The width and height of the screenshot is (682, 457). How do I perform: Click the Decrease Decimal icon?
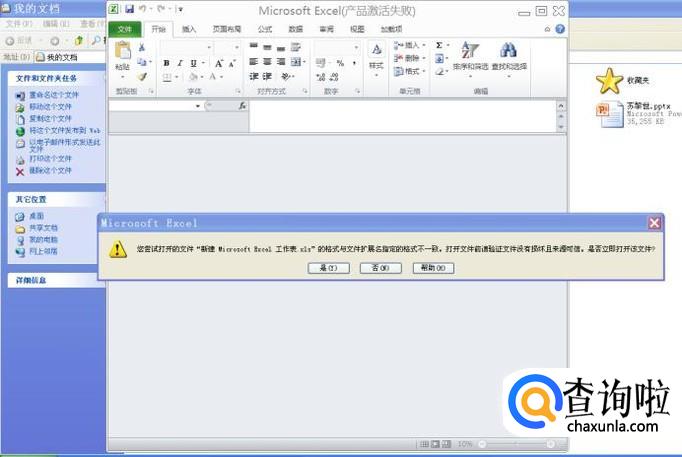click(334, 77)
